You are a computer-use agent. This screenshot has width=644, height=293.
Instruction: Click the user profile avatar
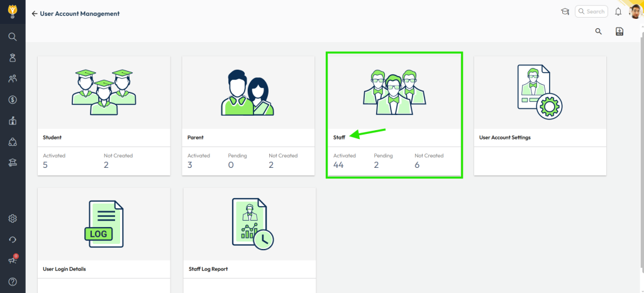(635, 11)
